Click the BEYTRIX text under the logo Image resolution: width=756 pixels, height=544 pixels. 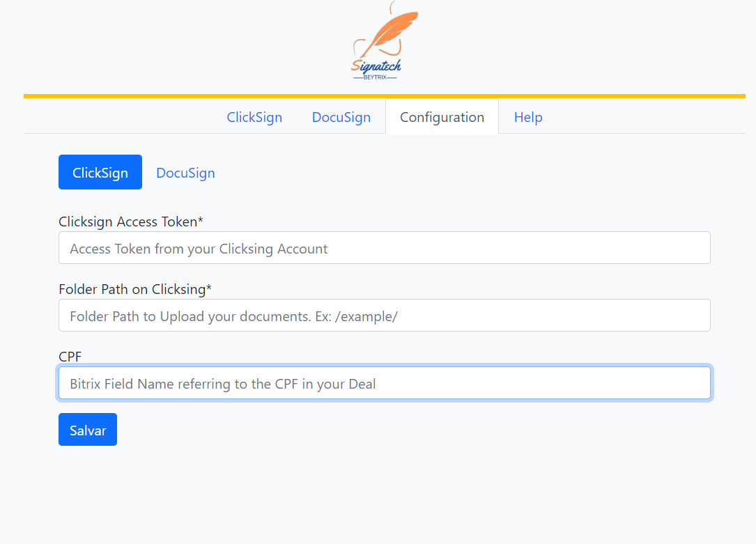[375, 77]
